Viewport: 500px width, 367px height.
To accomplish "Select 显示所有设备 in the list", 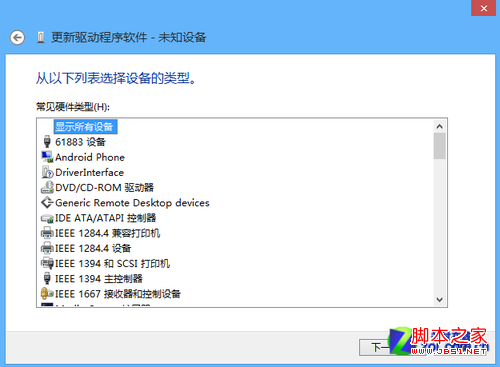I will (x=85, y=127).
